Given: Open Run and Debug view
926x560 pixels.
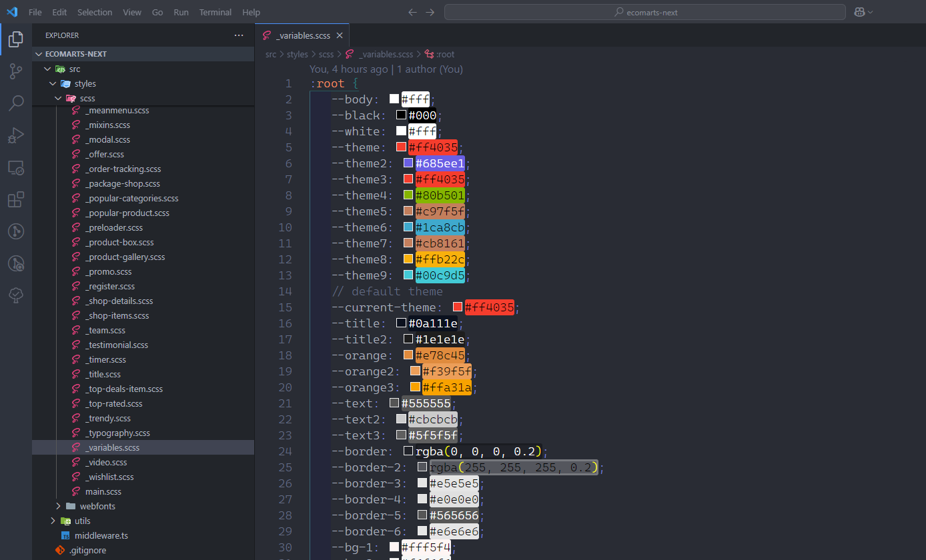Looking at the screenshot, I should [x=16, y=135].
